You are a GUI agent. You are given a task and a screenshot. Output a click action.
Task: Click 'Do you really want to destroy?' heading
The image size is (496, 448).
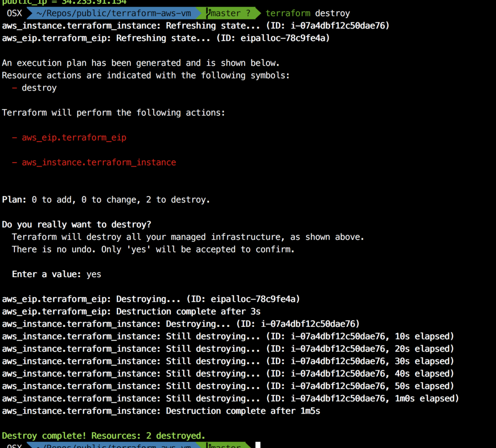point(77,224)
